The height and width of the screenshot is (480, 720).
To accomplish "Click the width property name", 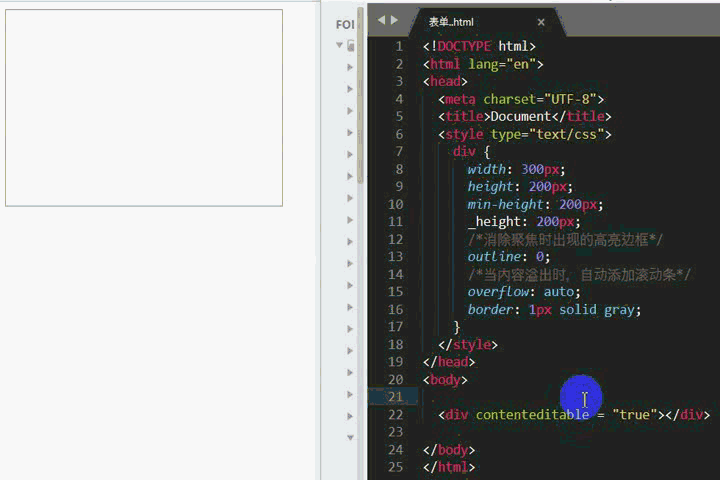I will [486, 169].
